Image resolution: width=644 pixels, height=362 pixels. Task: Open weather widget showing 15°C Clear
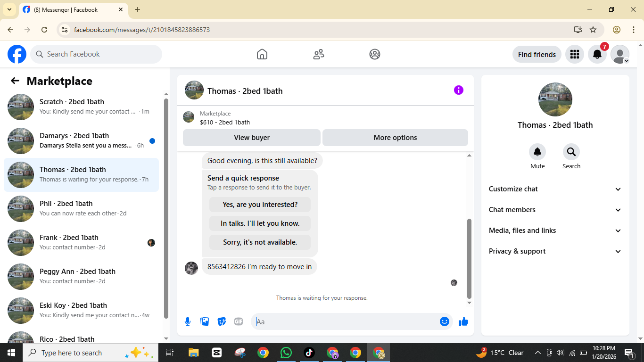pos(500,353)
